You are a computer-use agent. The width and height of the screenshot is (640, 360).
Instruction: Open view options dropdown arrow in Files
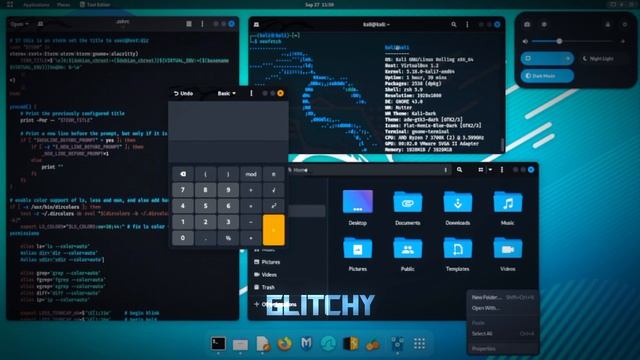pyautogui.click(x=490, y=170)
